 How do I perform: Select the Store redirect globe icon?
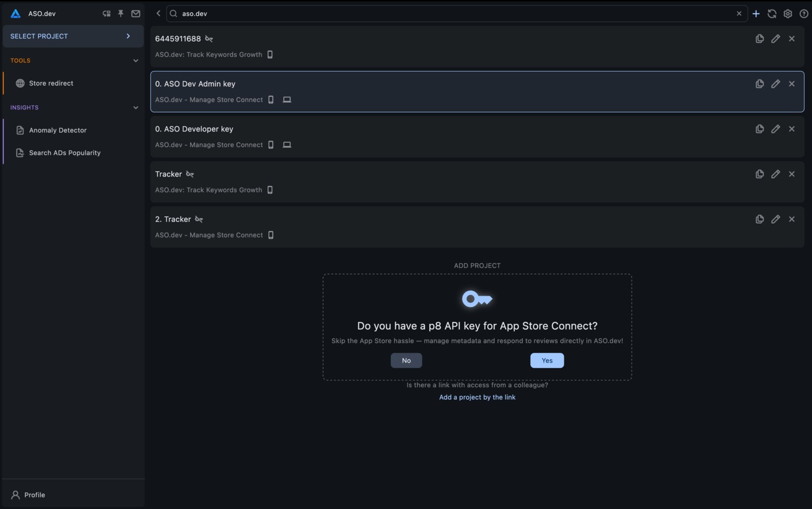(20, 83)
